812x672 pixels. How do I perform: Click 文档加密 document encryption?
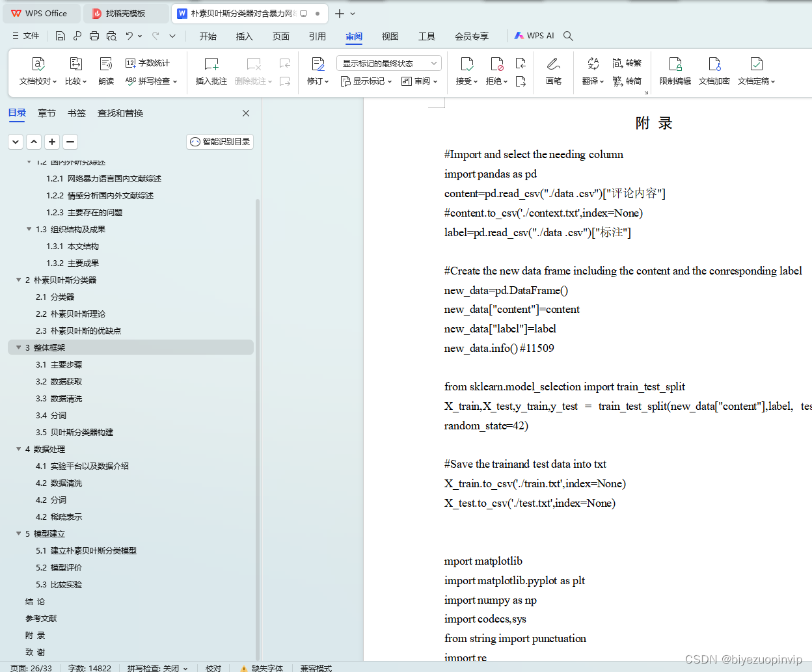click(714, 71)
